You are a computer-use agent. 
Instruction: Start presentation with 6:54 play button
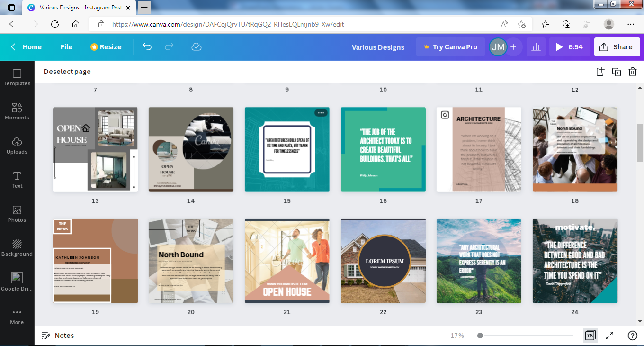pyautogui.click(x=570, y=47)
